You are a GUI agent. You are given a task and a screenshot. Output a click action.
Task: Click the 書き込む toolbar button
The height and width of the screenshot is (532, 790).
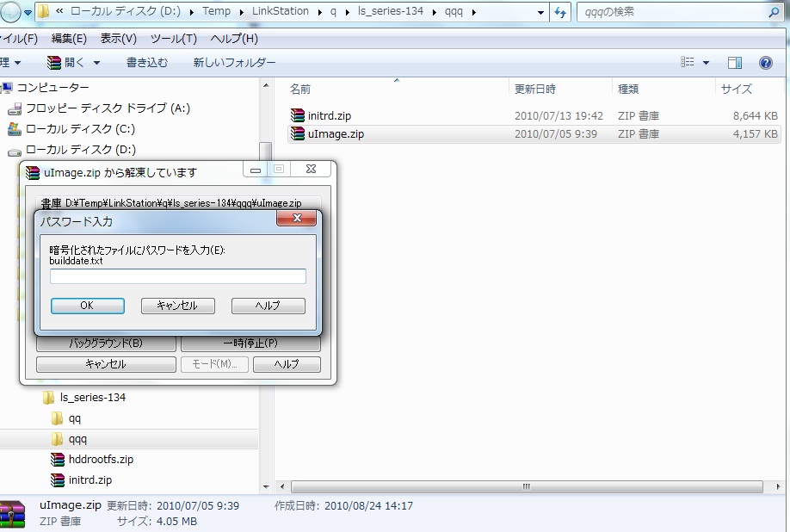(x=147, y=63)
